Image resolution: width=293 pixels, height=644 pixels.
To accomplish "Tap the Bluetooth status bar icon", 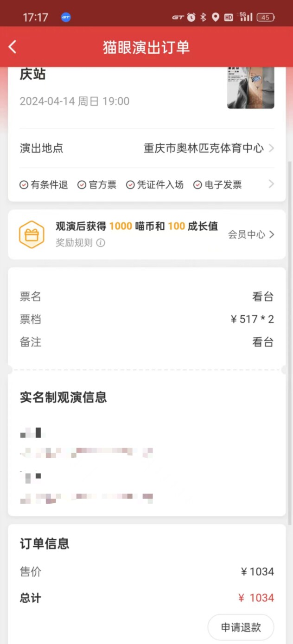I will [203, 17].
